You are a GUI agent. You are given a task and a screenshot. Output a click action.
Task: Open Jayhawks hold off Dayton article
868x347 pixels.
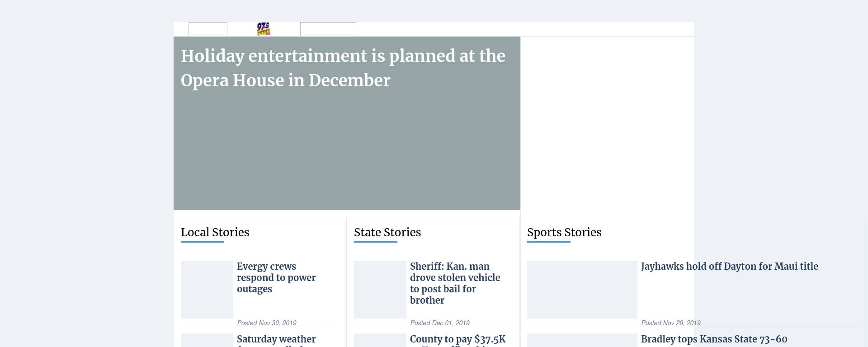point(729,267)
